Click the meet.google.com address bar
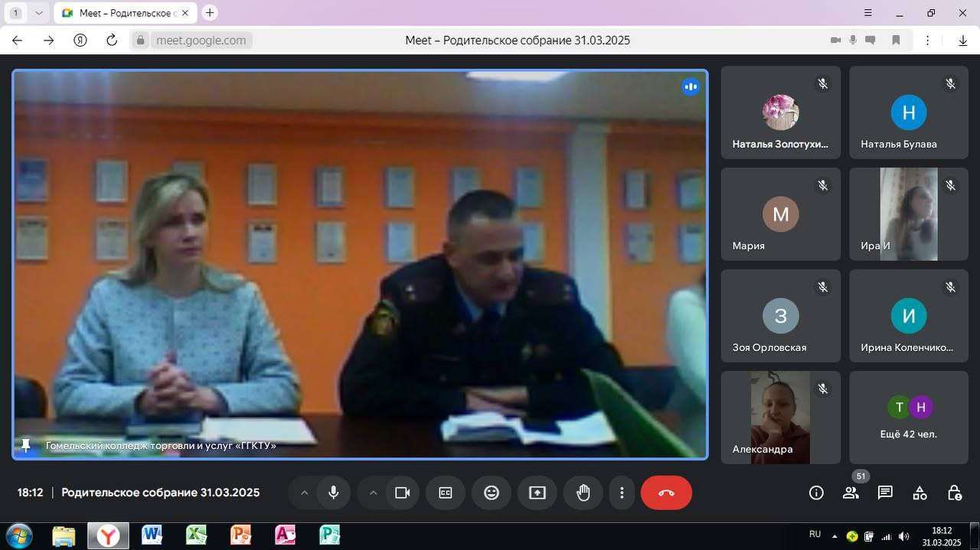Image resolution: width=980 pixels, height=550 pixels. [201, 41]
